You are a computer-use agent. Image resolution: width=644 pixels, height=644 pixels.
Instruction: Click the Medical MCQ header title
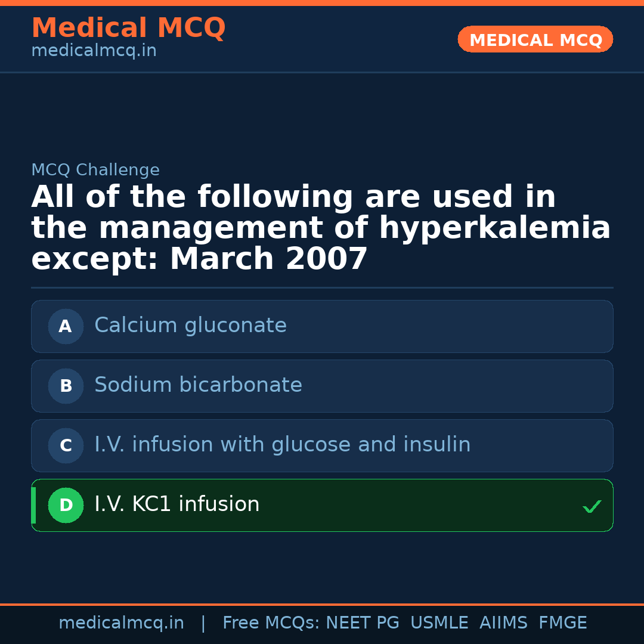coord(128,28)
